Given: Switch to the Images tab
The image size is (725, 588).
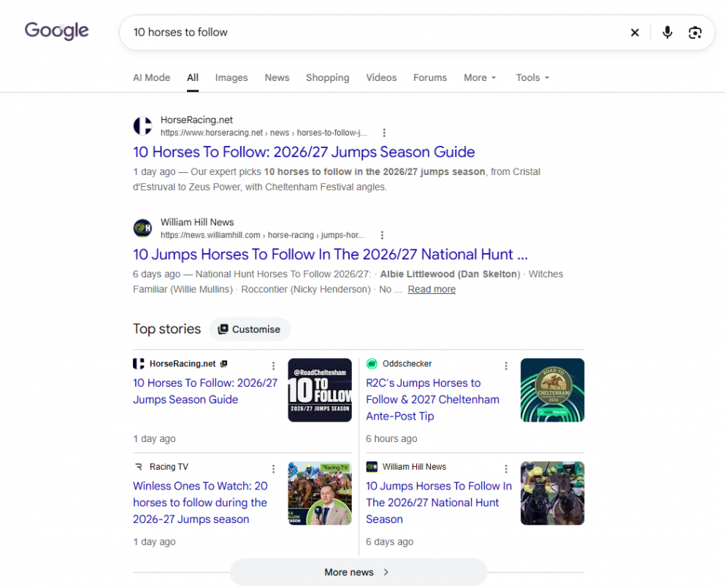Looking at the screenshot, I should [231, 77].
